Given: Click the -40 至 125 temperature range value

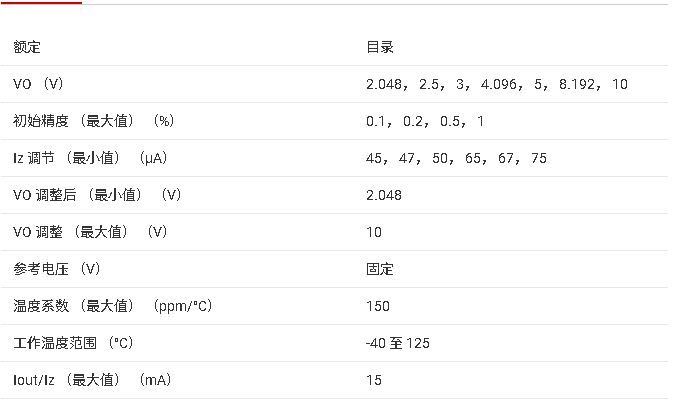Looking at the screenshot, I should click(x=398, y=343).
